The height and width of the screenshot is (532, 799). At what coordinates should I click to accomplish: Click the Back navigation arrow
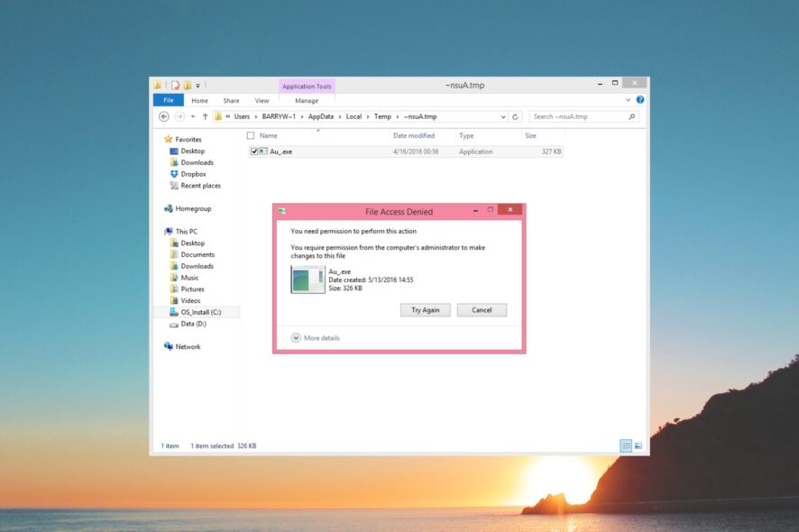click(164, 116)
